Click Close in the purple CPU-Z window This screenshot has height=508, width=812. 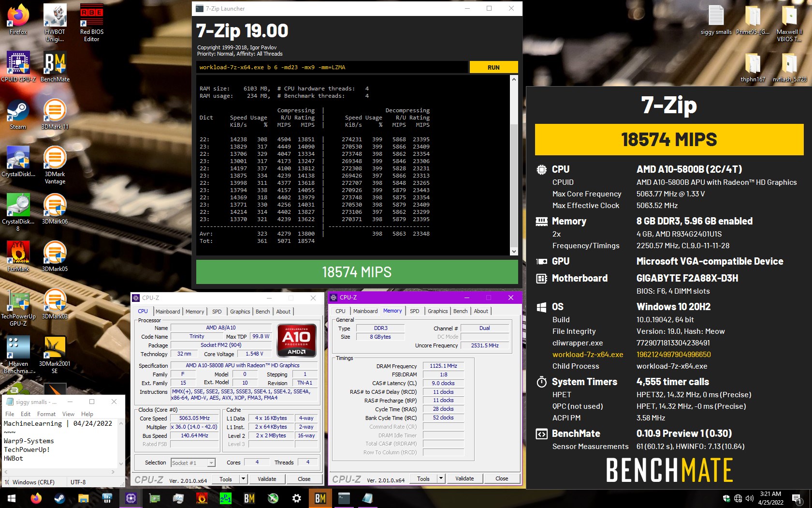(x=502, y=478)
